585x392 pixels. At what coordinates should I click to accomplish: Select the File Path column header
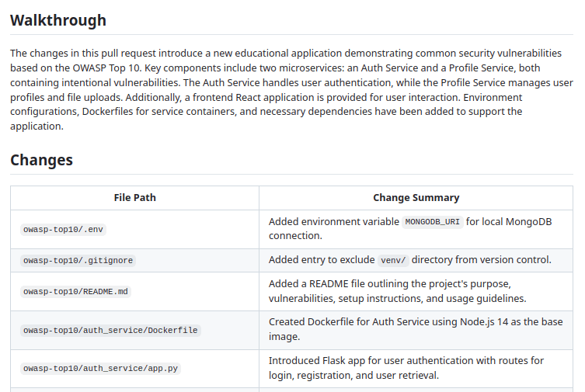134,198
